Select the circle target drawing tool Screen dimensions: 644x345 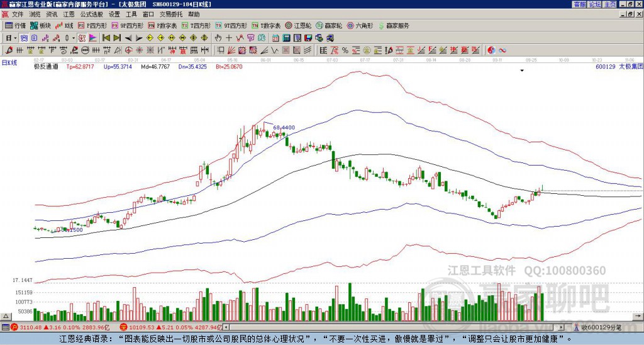coord(128,50)
